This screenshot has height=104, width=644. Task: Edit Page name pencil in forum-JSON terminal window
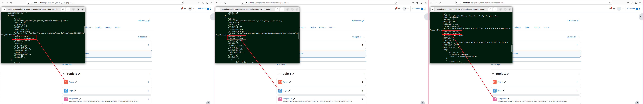click(x=75, y=91)
